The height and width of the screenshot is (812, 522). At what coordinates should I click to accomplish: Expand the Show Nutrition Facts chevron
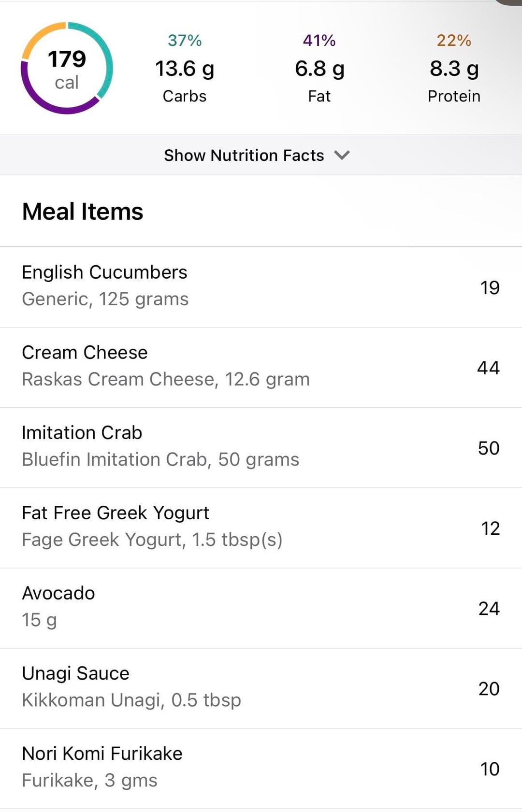pyautogui.click(x=342, y=155)
